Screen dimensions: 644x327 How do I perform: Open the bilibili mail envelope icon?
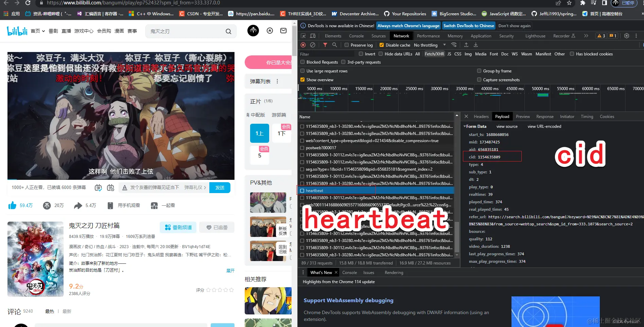click(283, 31)
